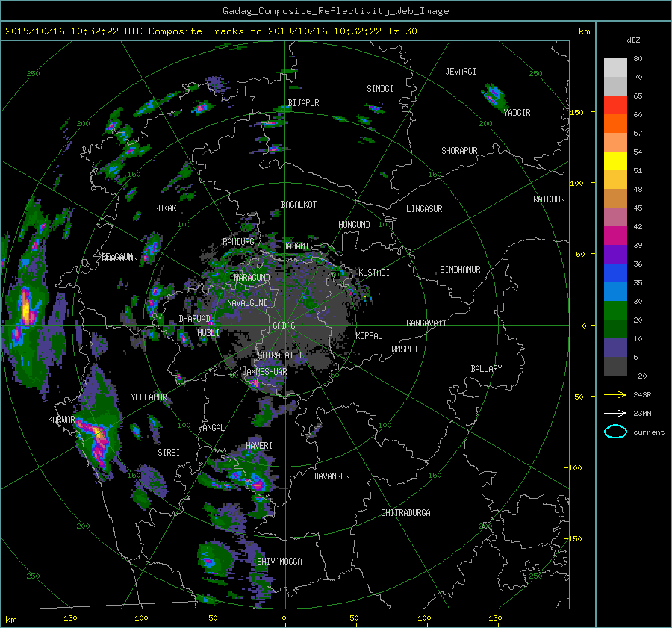Click the KUSTAGI city label
The width and height of the screenshot is (672, 628).
(374, 273)
